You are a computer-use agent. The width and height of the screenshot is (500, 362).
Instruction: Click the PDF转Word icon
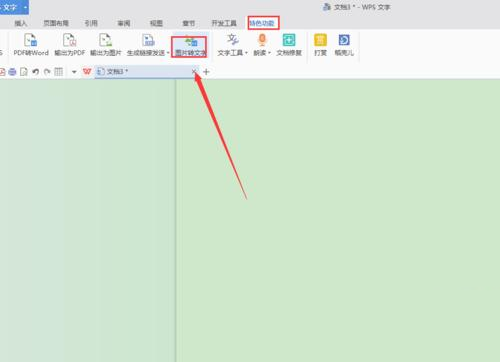pos(31,40)
